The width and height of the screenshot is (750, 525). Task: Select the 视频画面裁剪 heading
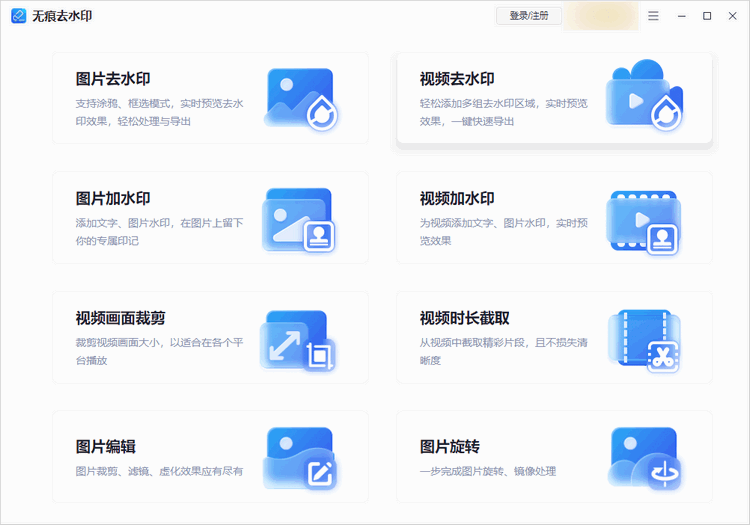click(121, 318)
